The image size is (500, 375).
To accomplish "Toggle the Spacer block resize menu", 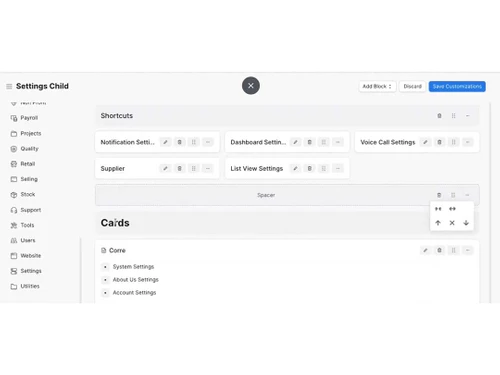I will pos(467,195).
